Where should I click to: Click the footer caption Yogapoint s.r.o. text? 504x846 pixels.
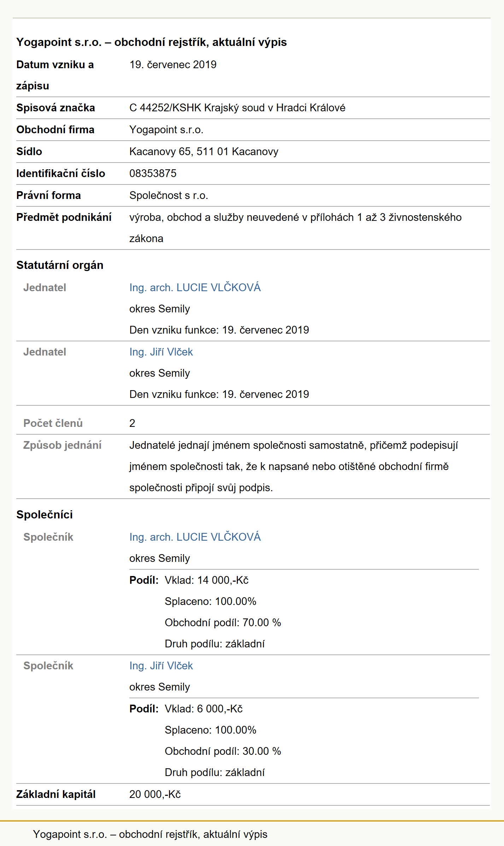coord(150,834)
